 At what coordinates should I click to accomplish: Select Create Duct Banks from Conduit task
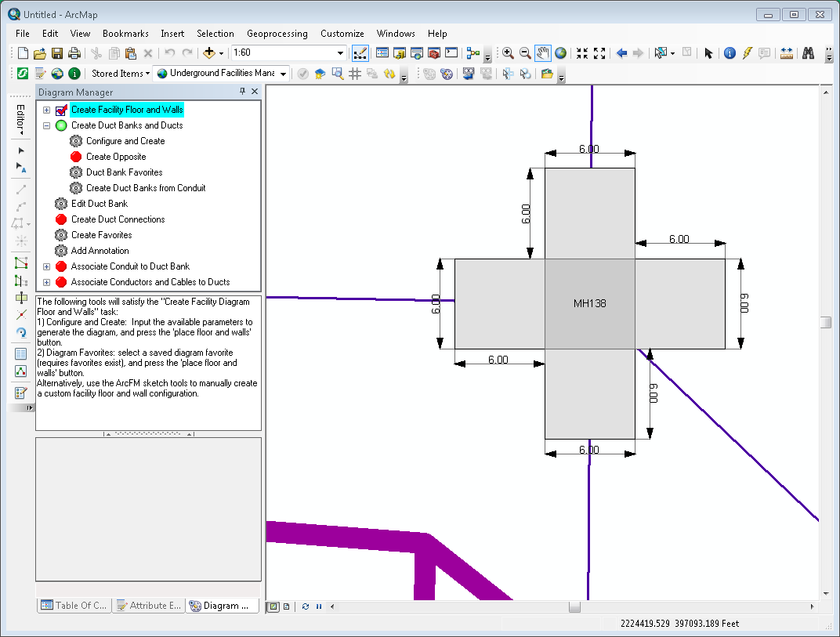coord(146,188)
